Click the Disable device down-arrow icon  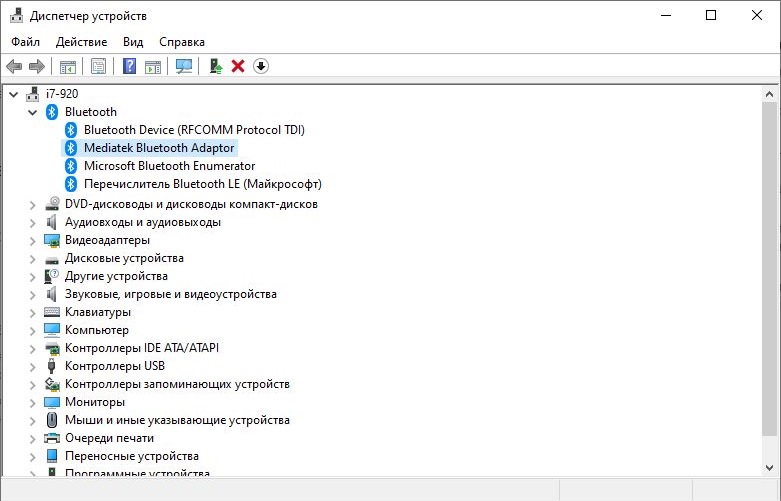pos(261,66)
